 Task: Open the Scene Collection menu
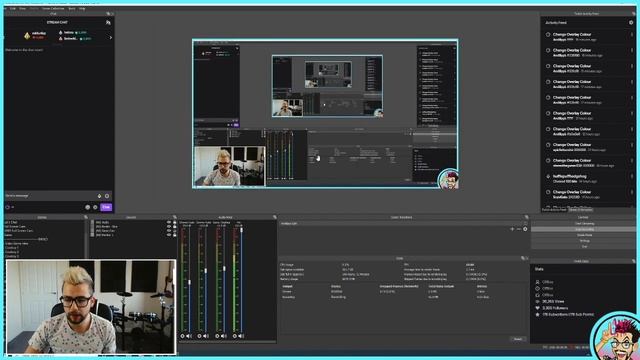pos(53,8)
